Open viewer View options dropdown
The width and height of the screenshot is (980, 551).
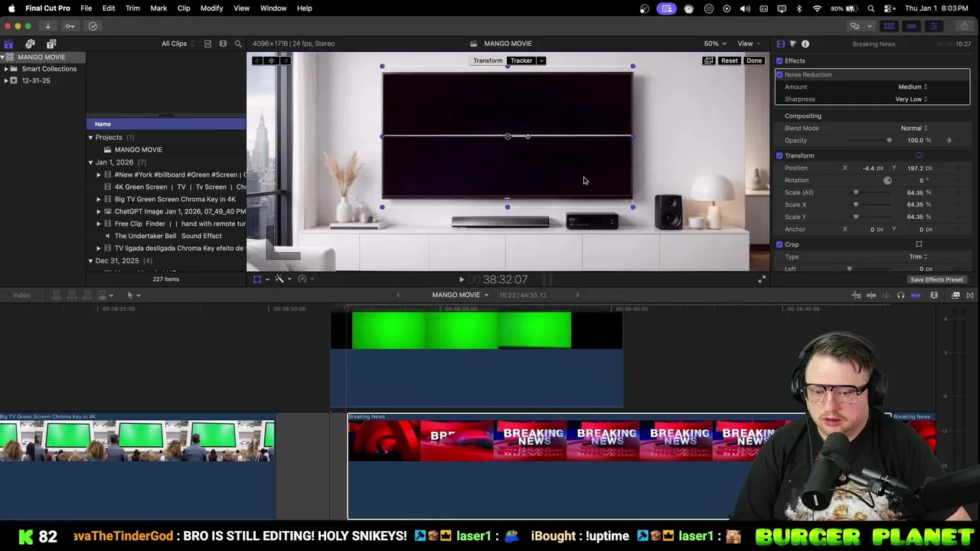click(748, 44)
